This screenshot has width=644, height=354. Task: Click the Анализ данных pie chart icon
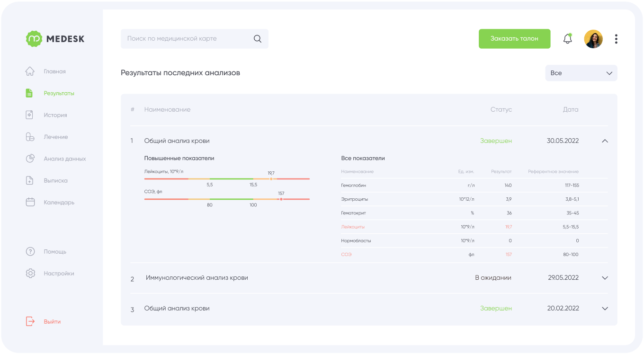click(30, 159)
